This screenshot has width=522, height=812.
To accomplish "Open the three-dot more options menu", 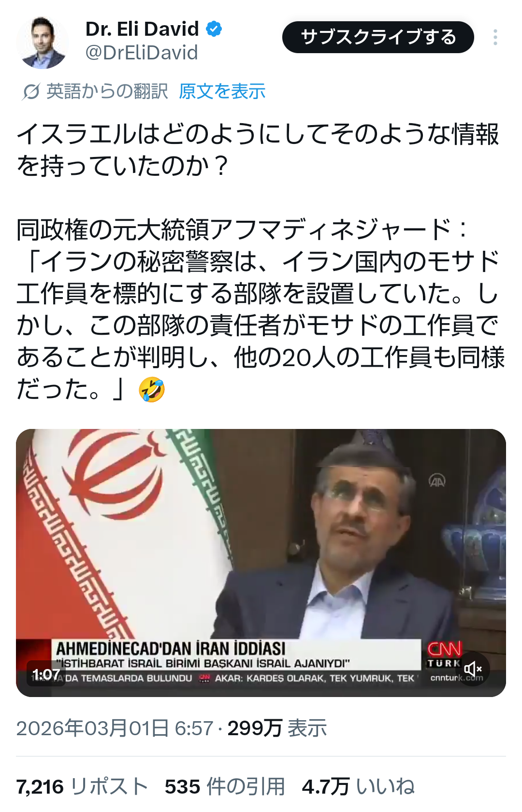I will (x=495, y=37).
